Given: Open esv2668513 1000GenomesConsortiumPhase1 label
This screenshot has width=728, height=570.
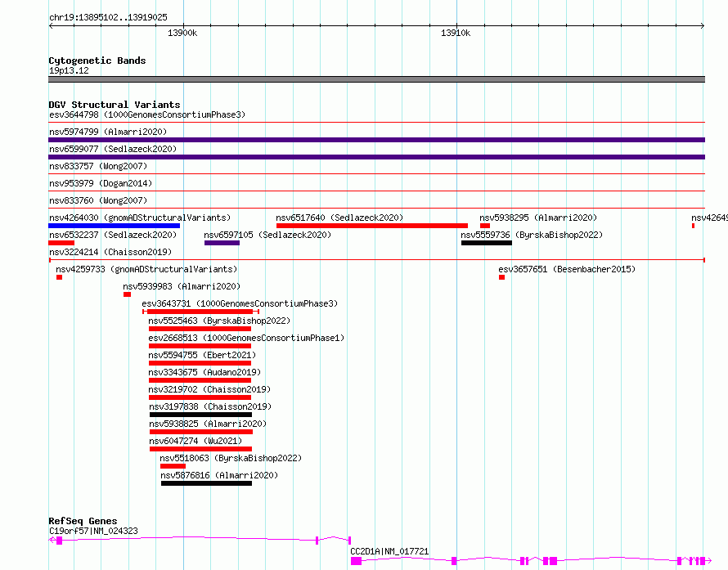Looking at the screenshot, I should click(x=246, y=338).
